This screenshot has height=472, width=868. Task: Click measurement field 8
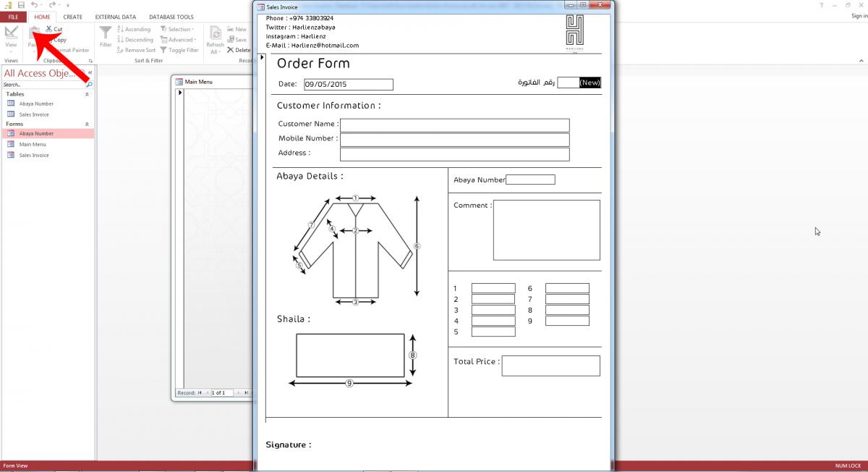tap(567, 310)
